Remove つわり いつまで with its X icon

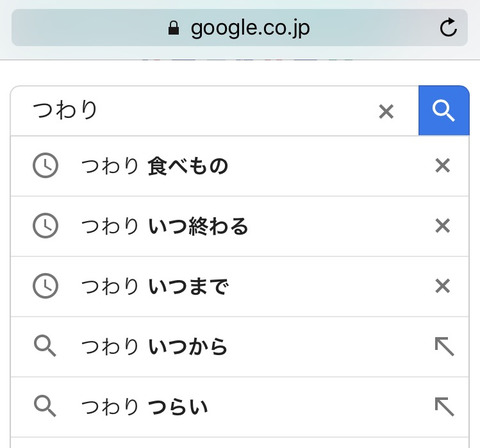point(443,286)
